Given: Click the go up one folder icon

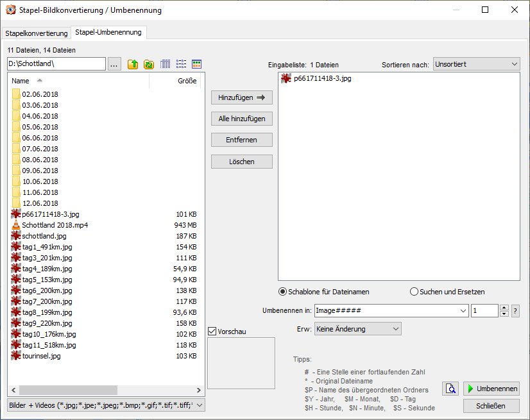Looking at the screenshot, I should pyautogui.click(x=133, y=64).
